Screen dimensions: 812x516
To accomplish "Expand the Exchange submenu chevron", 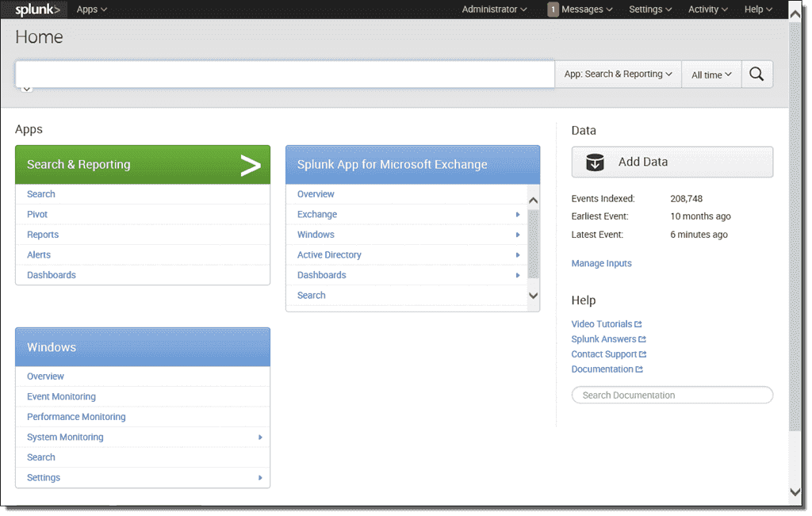I will point(518,214).
